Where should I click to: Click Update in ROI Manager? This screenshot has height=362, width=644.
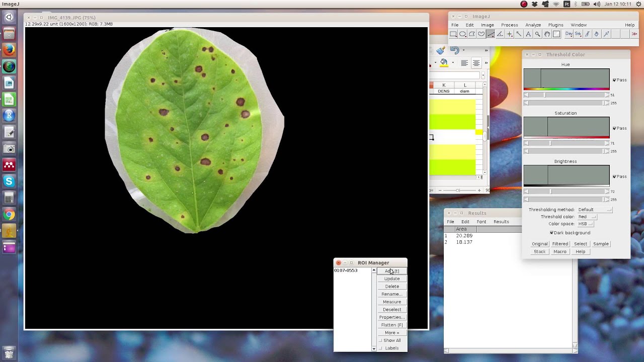(x=392, y=279)
